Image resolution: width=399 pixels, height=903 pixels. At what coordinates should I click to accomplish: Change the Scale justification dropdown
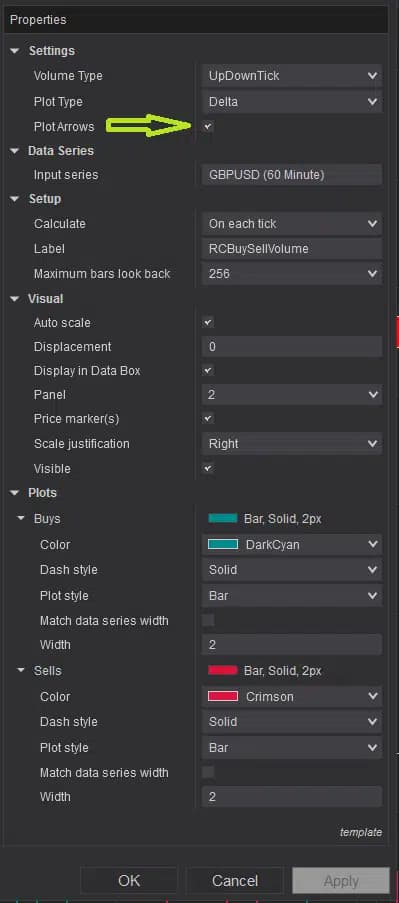coord(291,444)
